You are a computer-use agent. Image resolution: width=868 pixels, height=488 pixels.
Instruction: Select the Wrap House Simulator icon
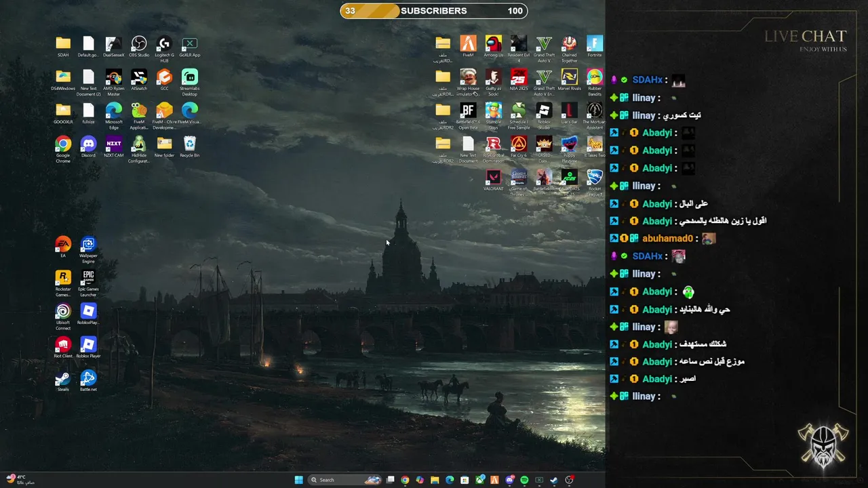[x=468, y=82]
